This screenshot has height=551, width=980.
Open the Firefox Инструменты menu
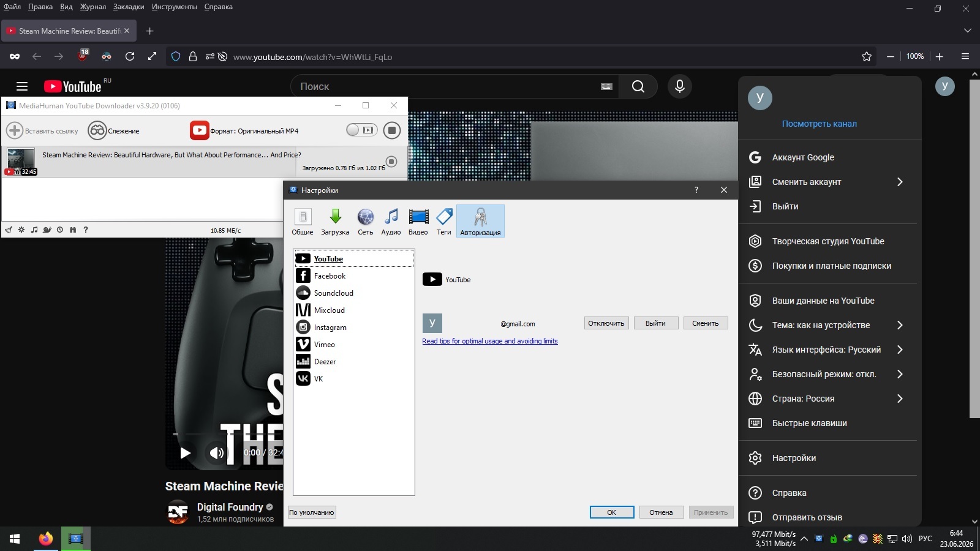[175, 7]
